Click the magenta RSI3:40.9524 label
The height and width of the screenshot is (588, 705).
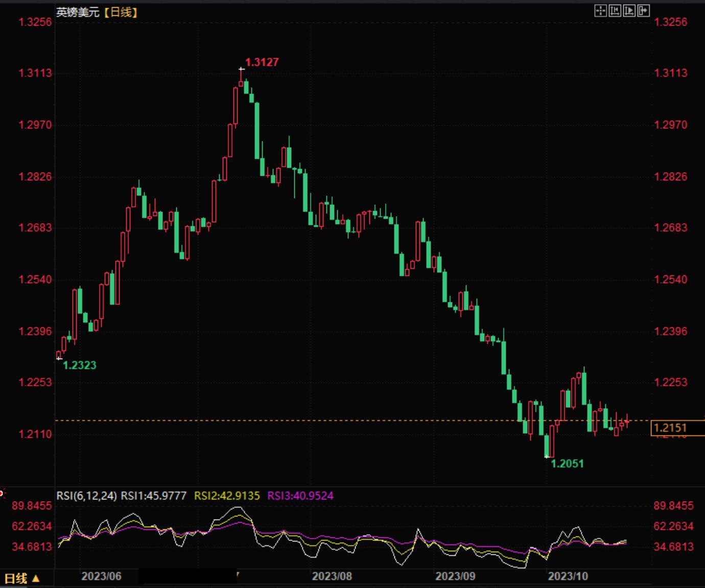click(x=300, y=496)
